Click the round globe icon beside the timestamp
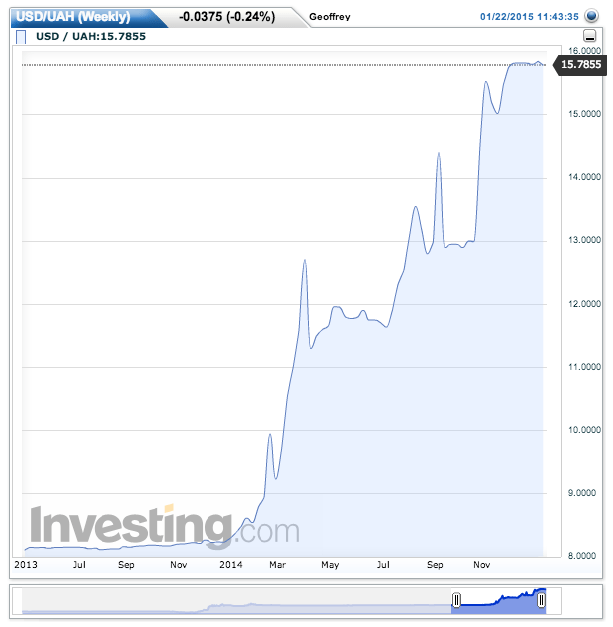 point(591,16)
